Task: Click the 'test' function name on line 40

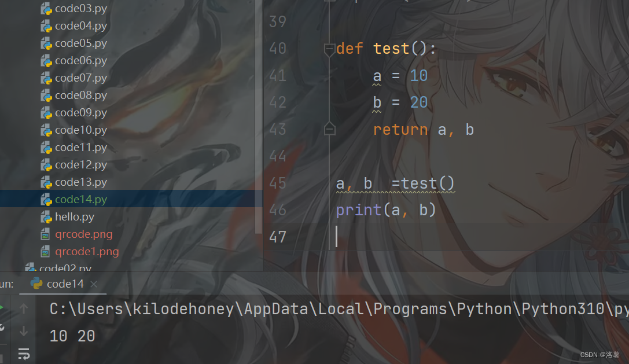Action: click(391, 49)
